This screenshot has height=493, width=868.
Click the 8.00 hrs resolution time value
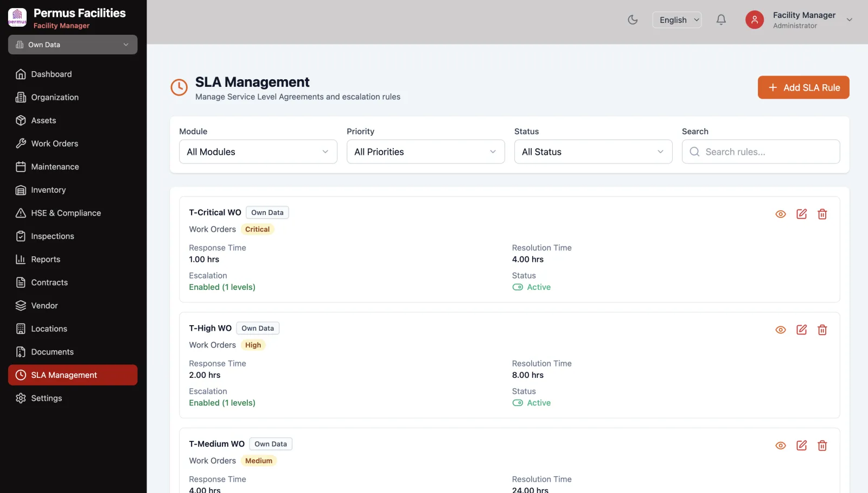pyautogui.click(x=528, y=375)
